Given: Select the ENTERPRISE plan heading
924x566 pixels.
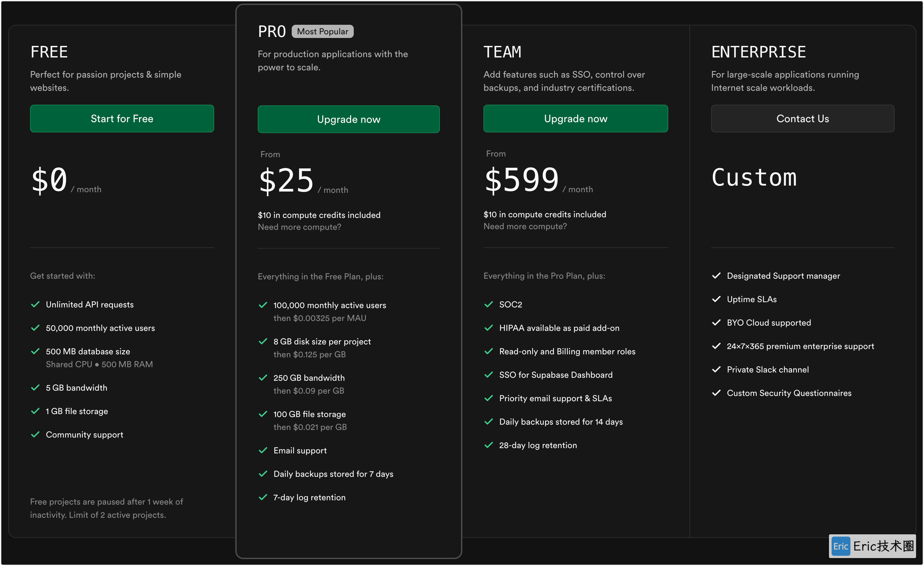Looking at the screenshot, I should (758, 52).
